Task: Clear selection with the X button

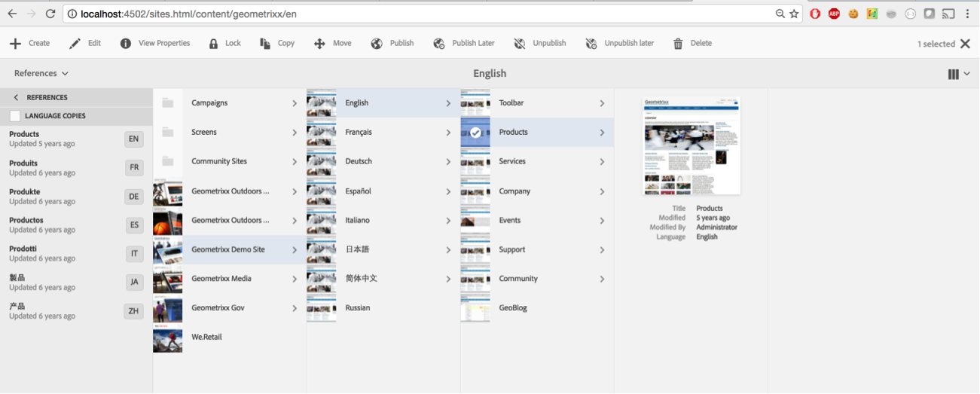Action: click(x=965, y=44)
